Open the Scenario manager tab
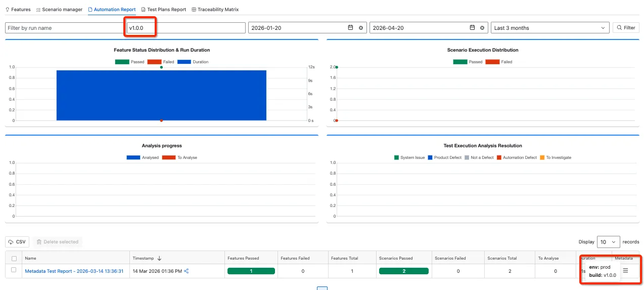644x290 pixels. click(x=59, y=10)
